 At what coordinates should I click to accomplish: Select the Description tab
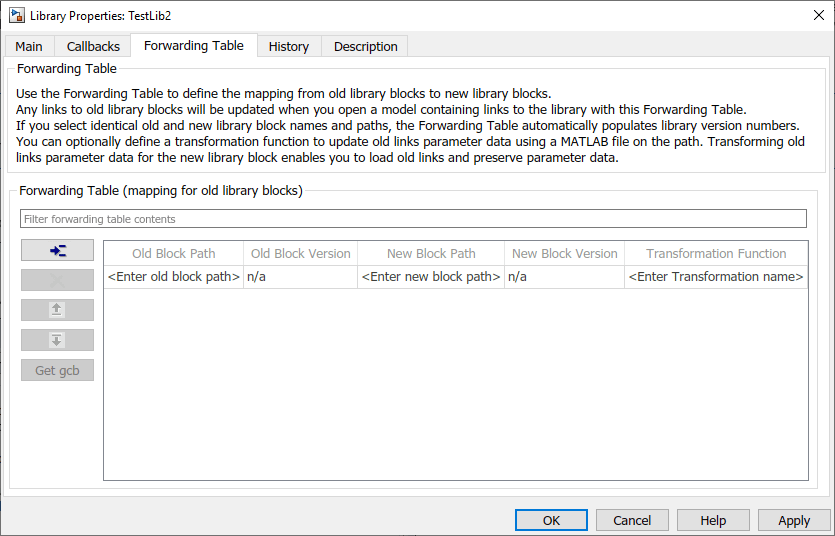click(x=365, y=46)
